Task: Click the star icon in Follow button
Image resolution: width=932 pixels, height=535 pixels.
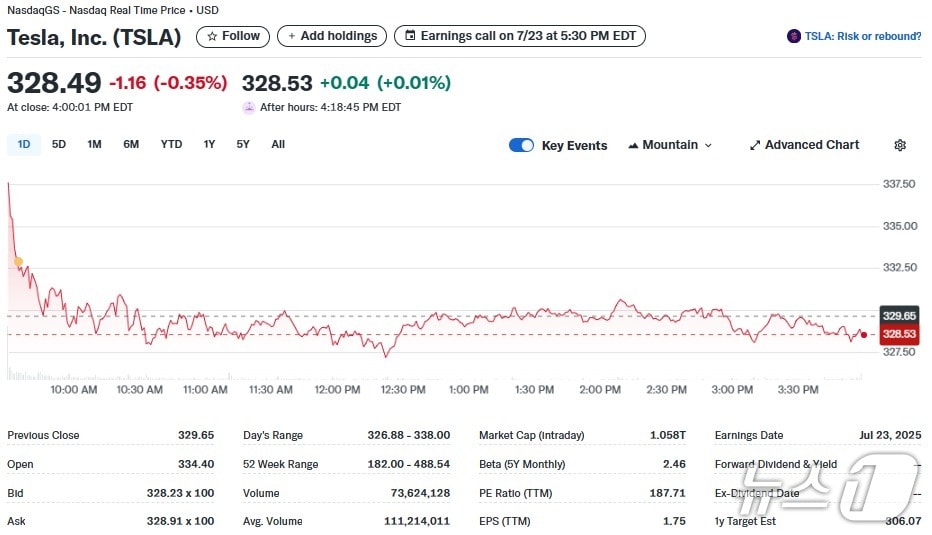Action: click(211, 36)
